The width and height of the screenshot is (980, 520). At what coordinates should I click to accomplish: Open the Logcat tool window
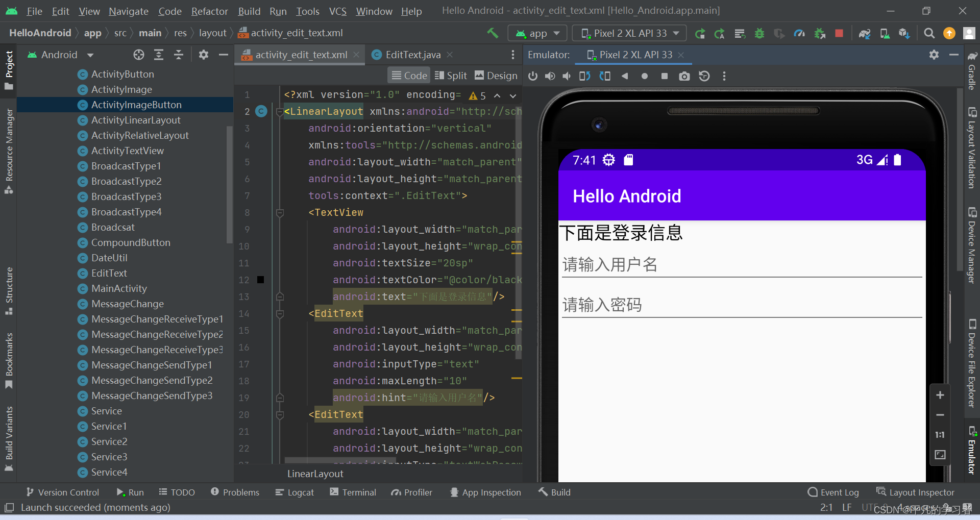click(295, 492)
